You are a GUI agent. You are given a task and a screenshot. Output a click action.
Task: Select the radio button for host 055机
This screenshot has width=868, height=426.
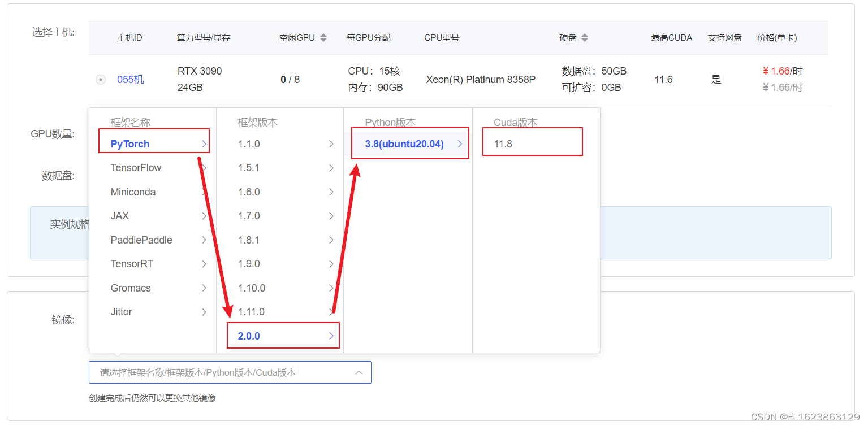click(x=101, y=80)
